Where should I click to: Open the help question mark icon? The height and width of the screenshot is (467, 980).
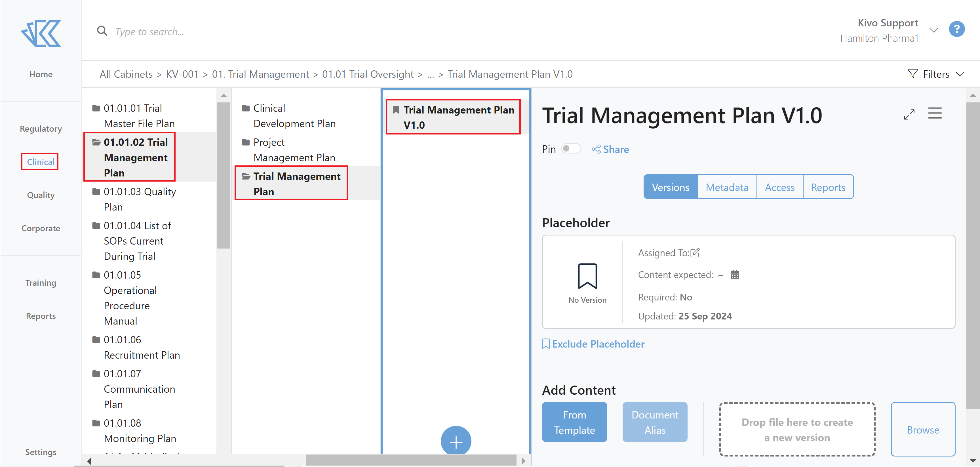click(957, 29)
